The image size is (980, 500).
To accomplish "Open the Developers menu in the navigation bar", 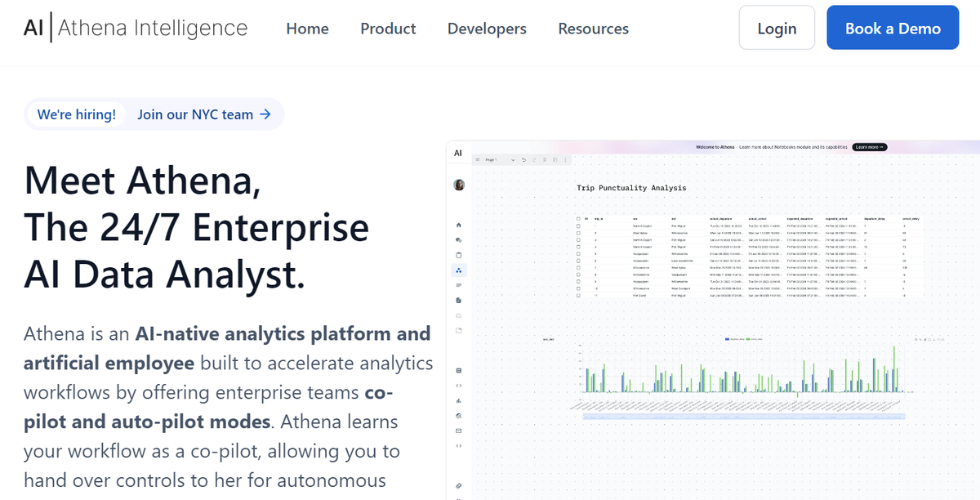I will click(487, 28).
